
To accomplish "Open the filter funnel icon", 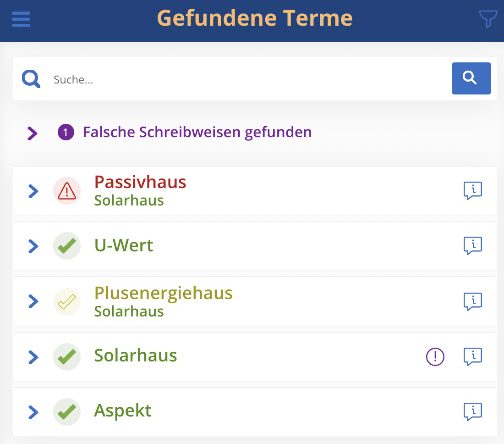I will [488, 19].
